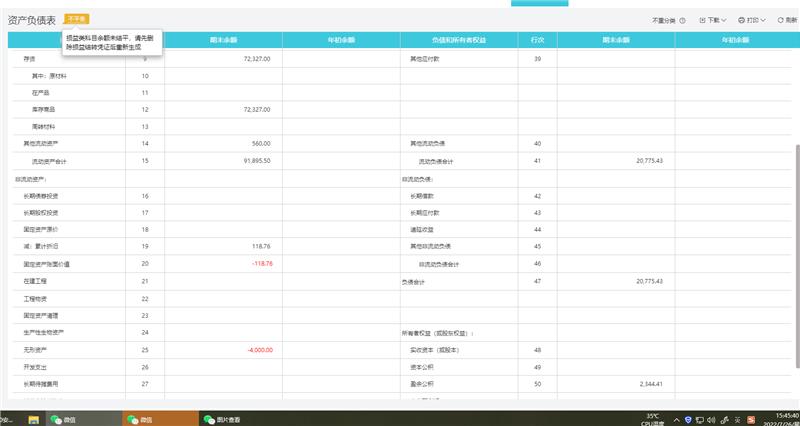Image resolution: width=800 pixels, height=426 pixels.
Task: Click 负债合计 amount 20,775.43
Action: pyautogui.click(x=649, y=281)
